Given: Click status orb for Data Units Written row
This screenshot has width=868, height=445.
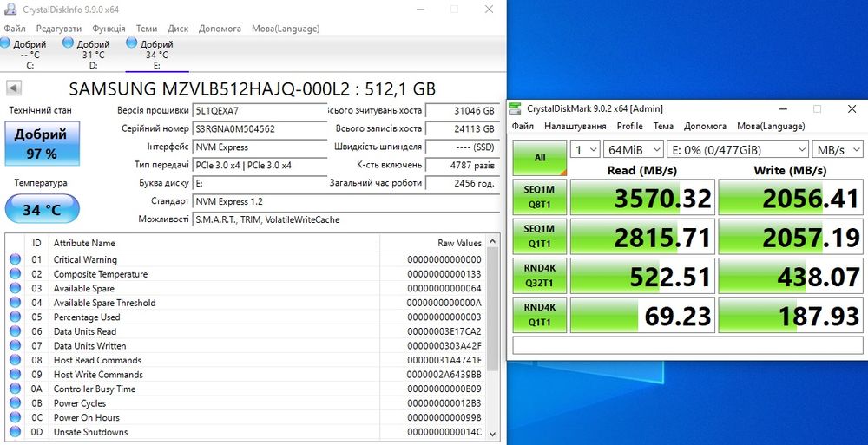Looking at the screenshot, I should pos(15,345).
